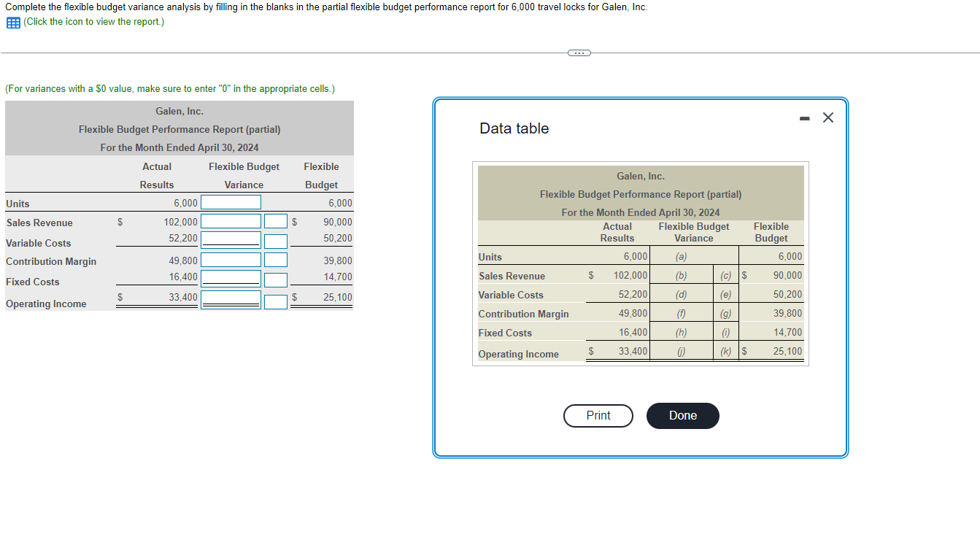Click the (b) placeholder in the data table

tap(681, 276)
